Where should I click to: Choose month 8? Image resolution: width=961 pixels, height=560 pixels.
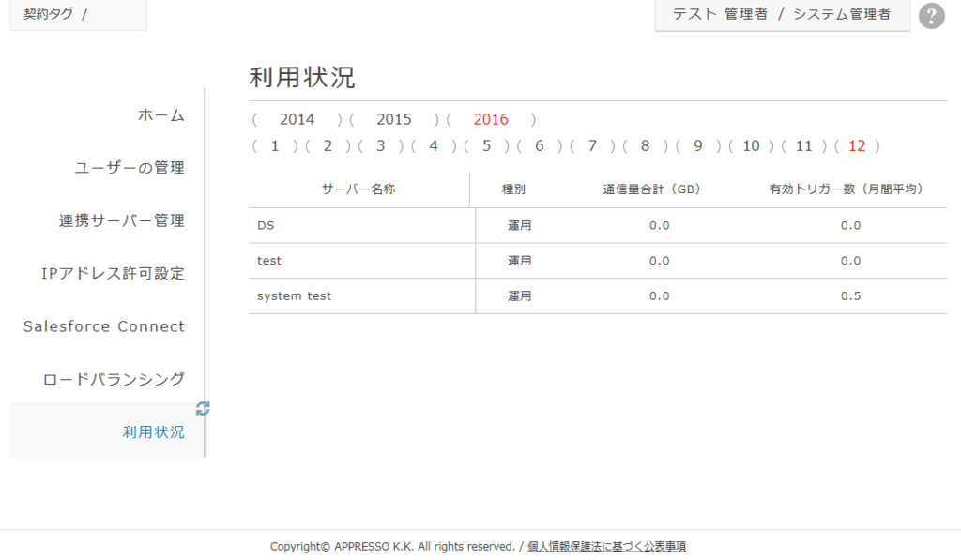click(645, 145)
